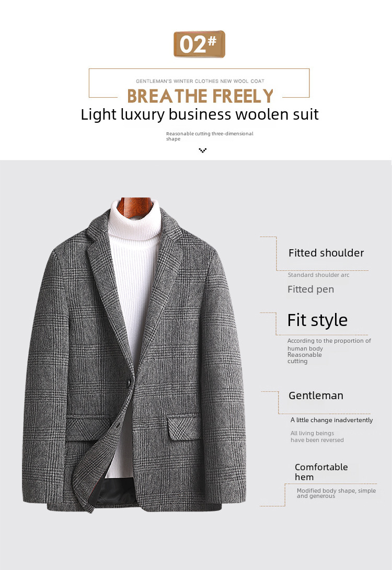Screen dimensions: 392x570
Task: Click the jacket's left flap pocket
Action: coord(88,428)
